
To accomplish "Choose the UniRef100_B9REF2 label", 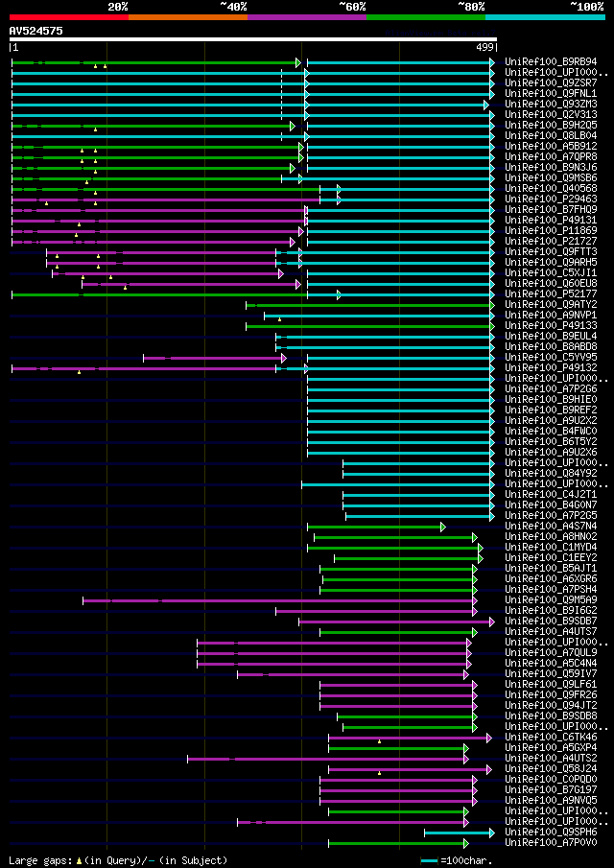I will coord(551,411).
